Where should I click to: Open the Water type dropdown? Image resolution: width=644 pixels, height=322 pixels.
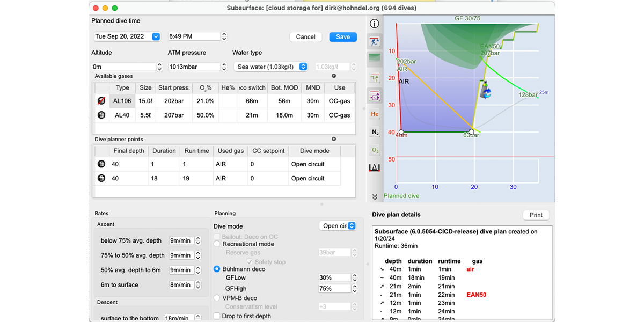point(271,67)
